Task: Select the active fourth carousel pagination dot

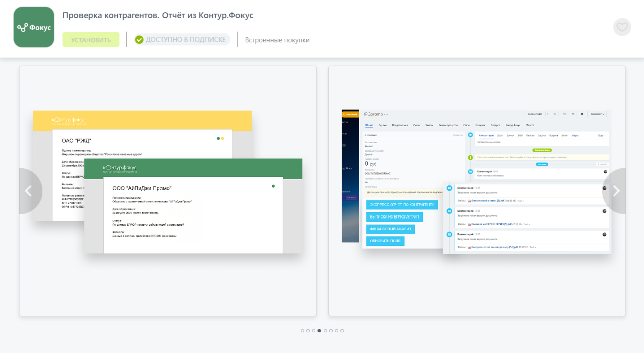Action: 319,331
